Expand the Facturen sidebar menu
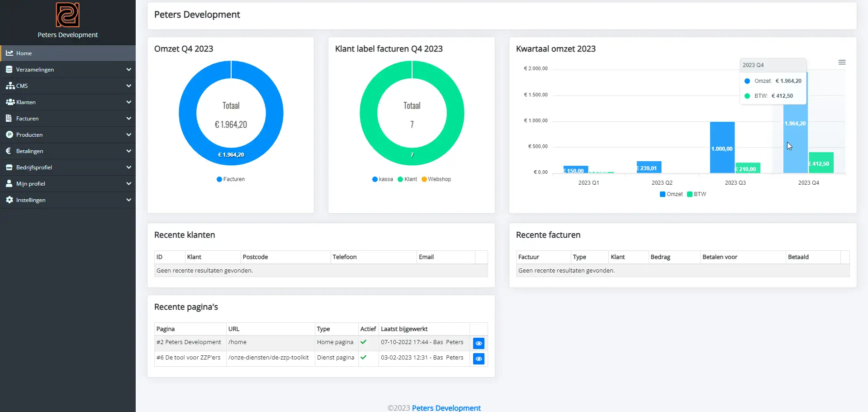The height and width of the screenshot is (412, 868). [129, 118]
